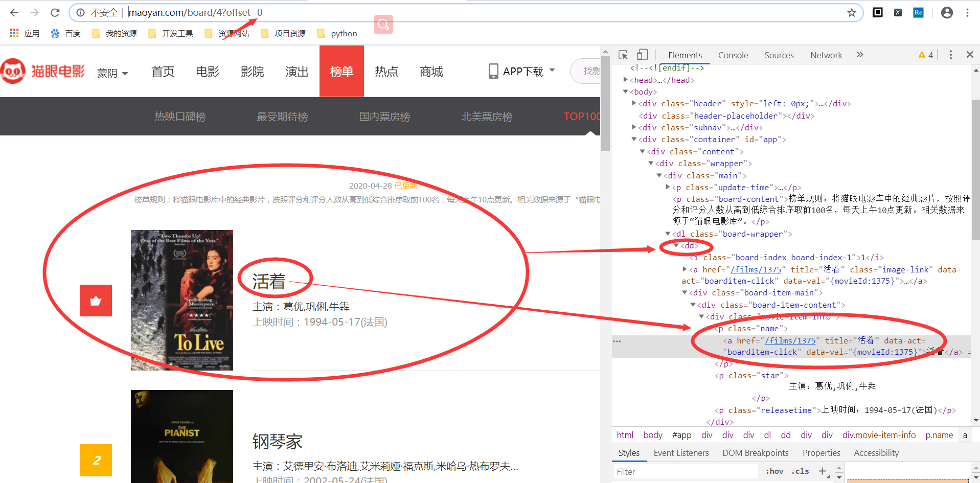Expand the div class header node
980x483 pixels.
(634, 103)
